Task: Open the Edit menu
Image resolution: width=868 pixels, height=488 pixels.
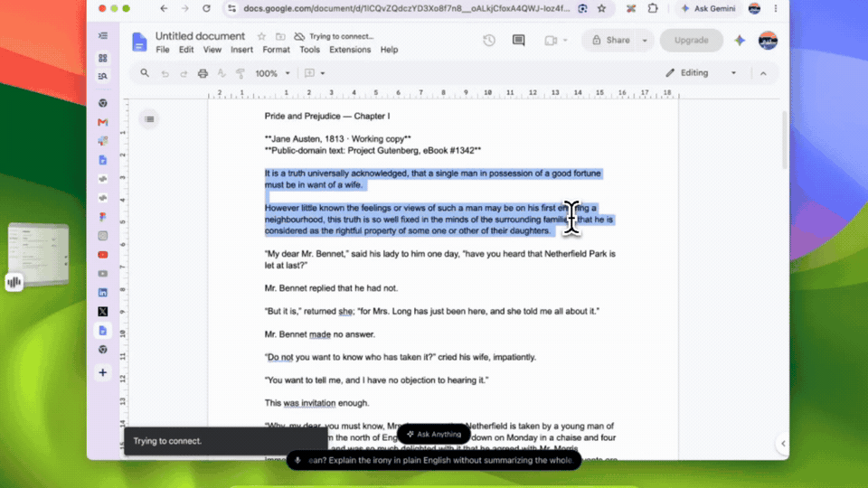Action: (x=186, y=50)
